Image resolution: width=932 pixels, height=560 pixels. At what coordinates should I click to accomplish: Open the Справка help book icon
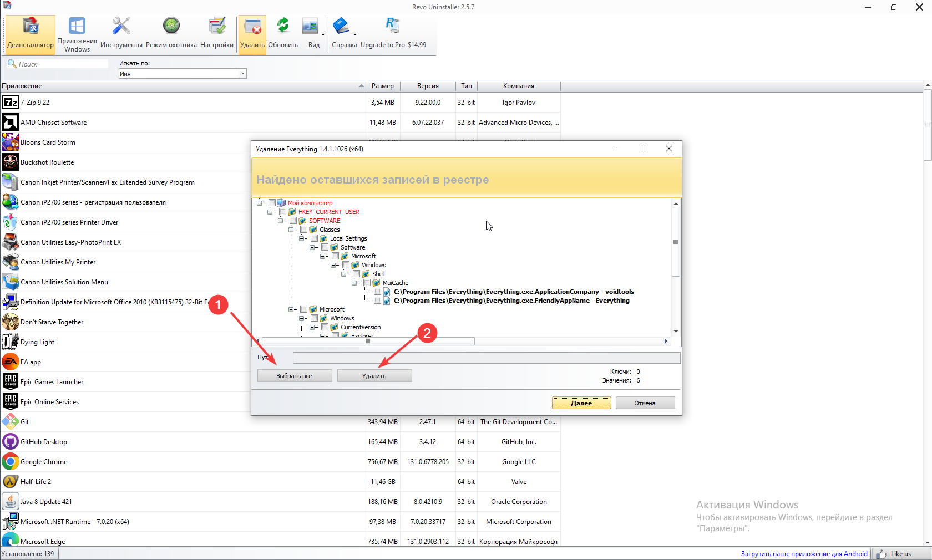(341, 26)
